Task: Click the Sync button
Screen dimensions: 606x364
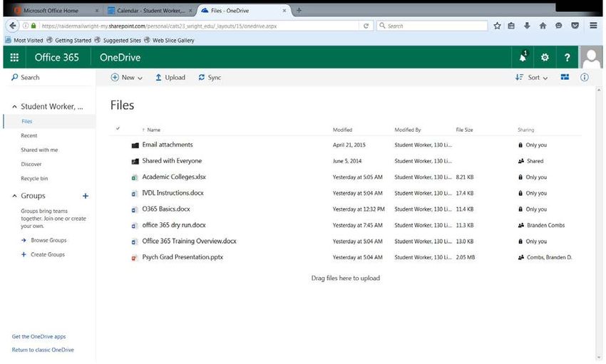Action: click(x=210, y=78)
